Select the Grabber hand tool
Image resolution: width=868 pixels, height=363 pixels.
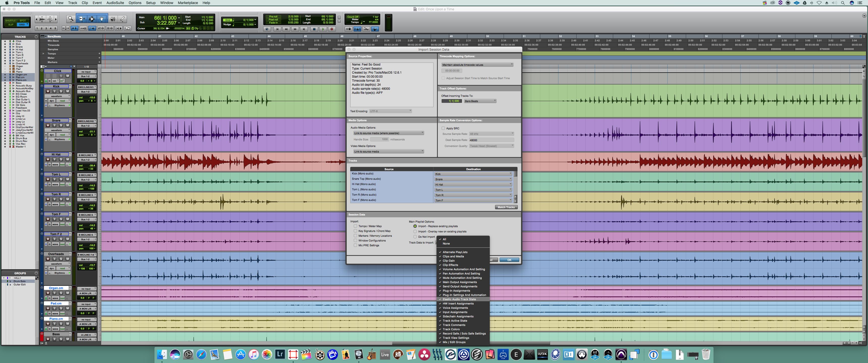(102, 19)
